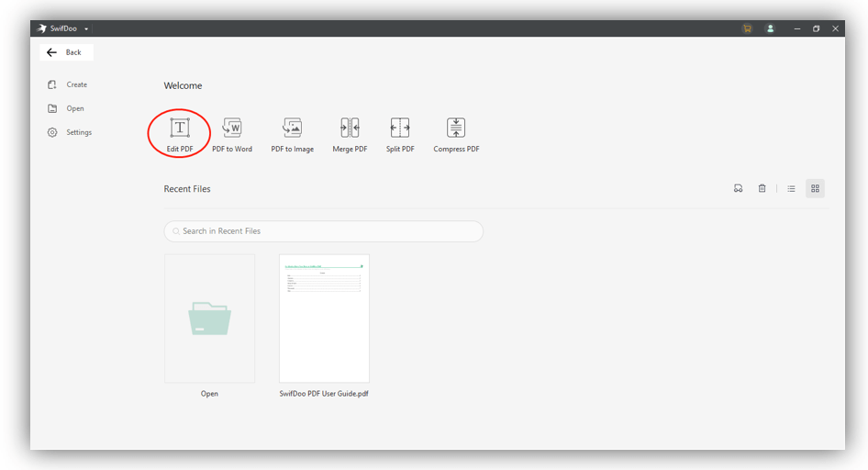The image size is (868, 470).
Task: Click the Open folder tile
Action: (x=209, y=319)
